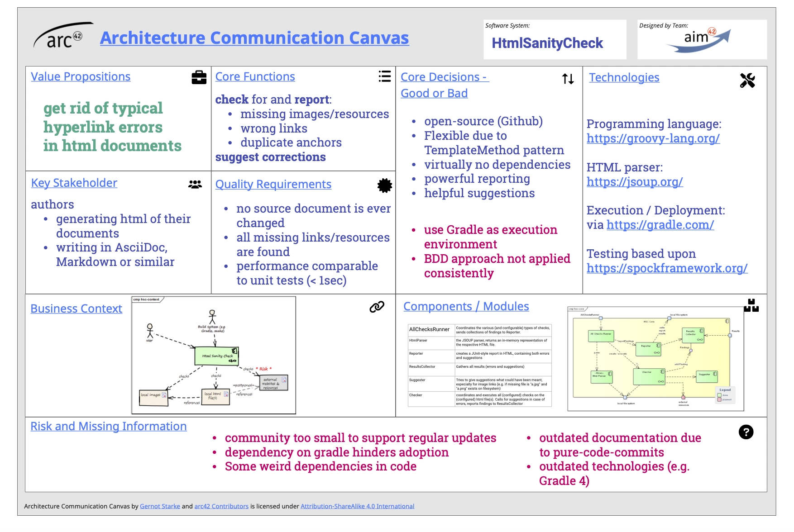Select the AllChecksRunner row in components table

coord(430,329)
